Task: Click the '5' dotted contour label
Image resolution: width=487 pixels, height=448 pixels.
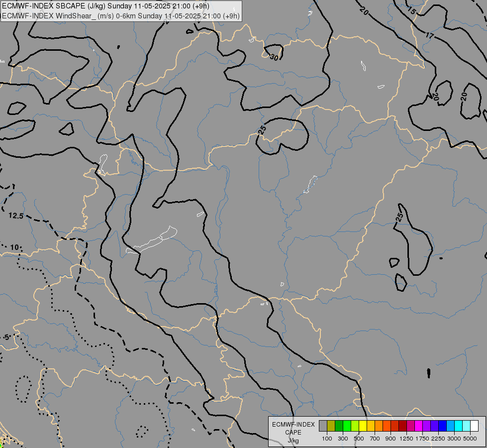Action: [x=7, y=337]
